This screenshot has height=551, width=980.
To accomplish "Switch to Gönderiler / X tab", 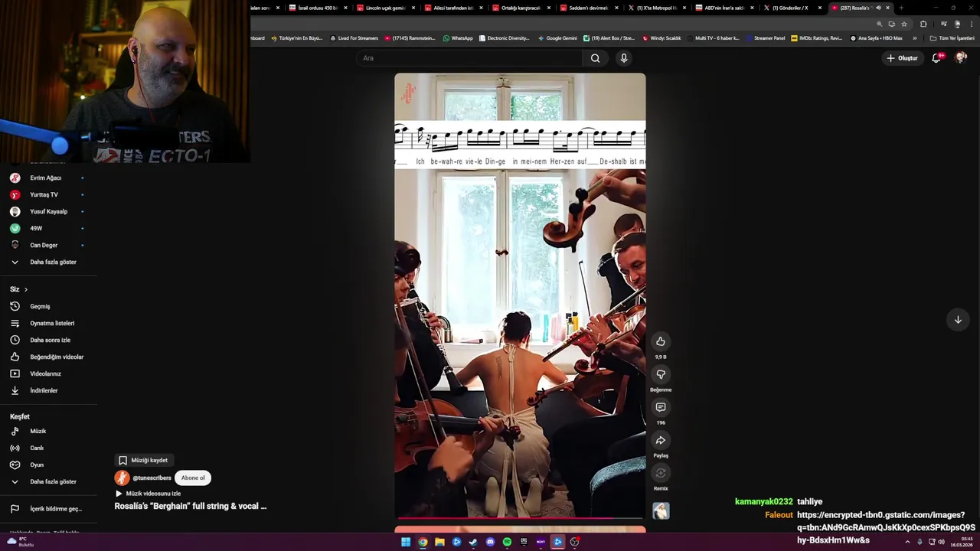I will (792, 8).
